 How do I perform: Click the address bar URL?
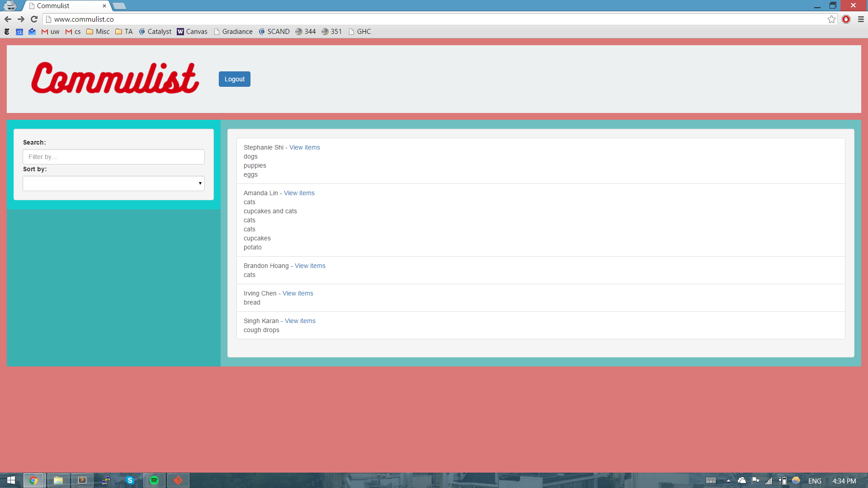pos(84,19)
